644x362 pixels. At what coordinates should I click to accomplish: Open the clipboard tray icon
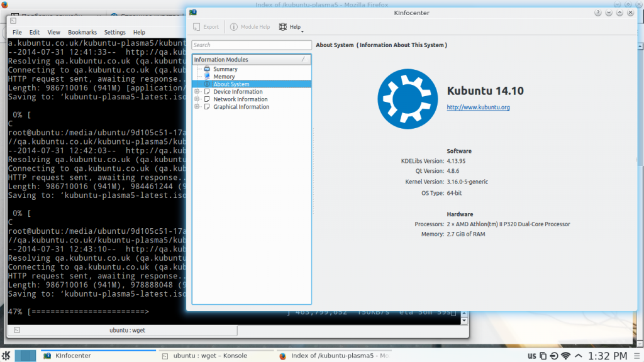click(x=543, y=356)
